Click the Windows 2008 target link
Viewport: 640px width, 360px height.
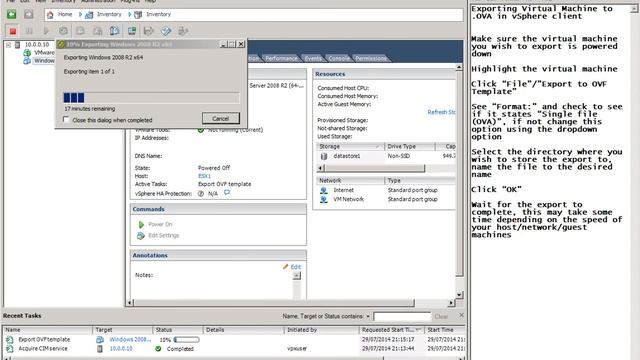point(130,340)
